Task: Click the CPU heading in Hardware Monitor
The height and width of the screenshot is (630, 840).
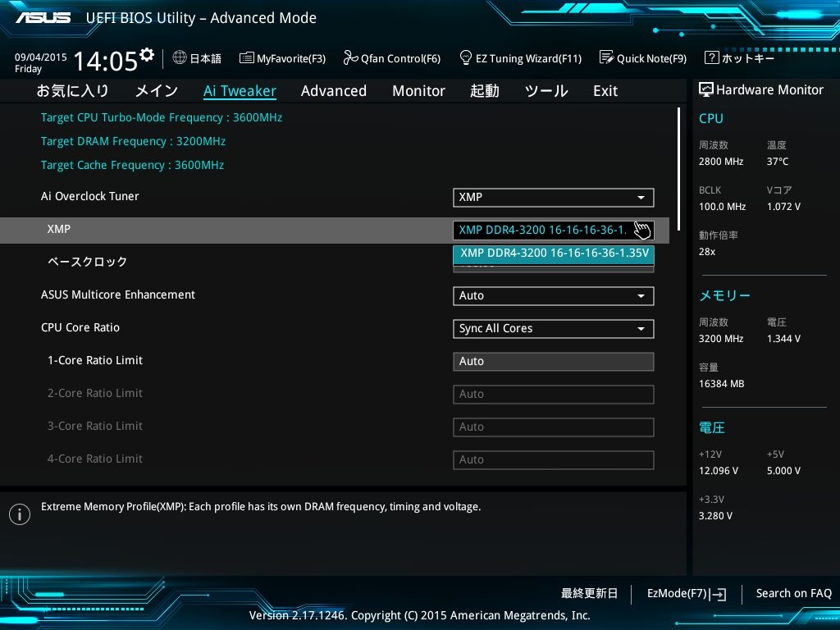Action: (x=711, y=118)
